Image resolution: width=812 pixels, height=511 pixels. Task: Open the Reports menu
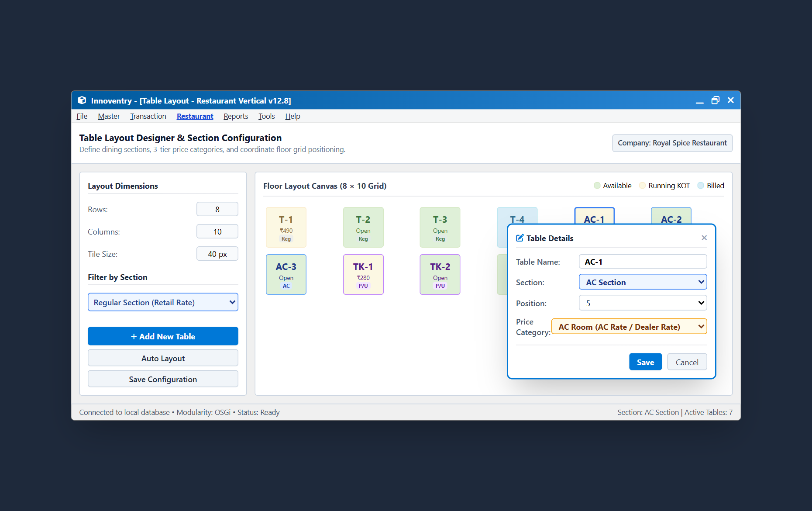click(236, 116)
